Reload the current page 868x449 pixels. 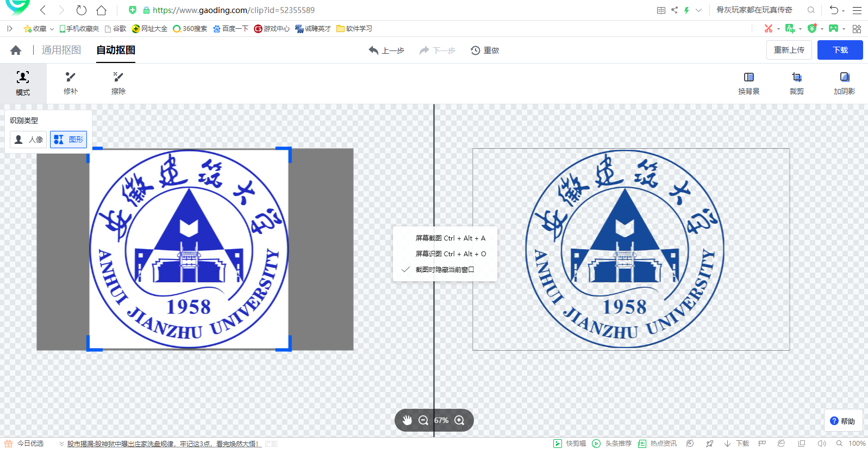81,10
